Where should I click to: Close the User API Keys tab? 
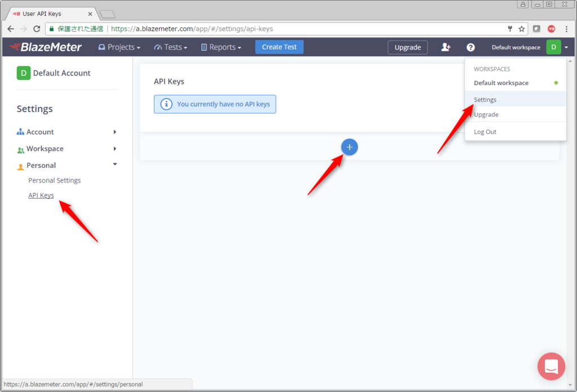tap(90, 14)
